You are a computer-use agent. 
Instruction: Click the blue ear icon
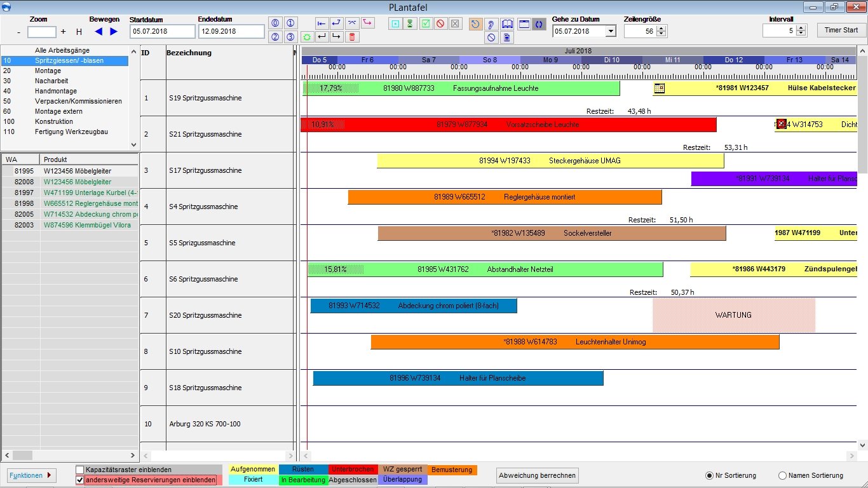coord(491,24)
